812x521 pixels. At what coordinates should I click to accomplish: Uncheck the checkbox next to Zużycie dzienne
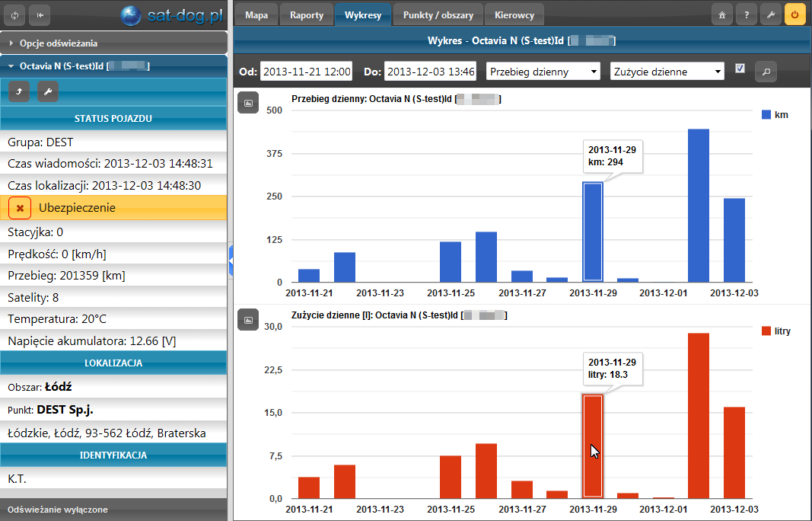pos(740,69)
